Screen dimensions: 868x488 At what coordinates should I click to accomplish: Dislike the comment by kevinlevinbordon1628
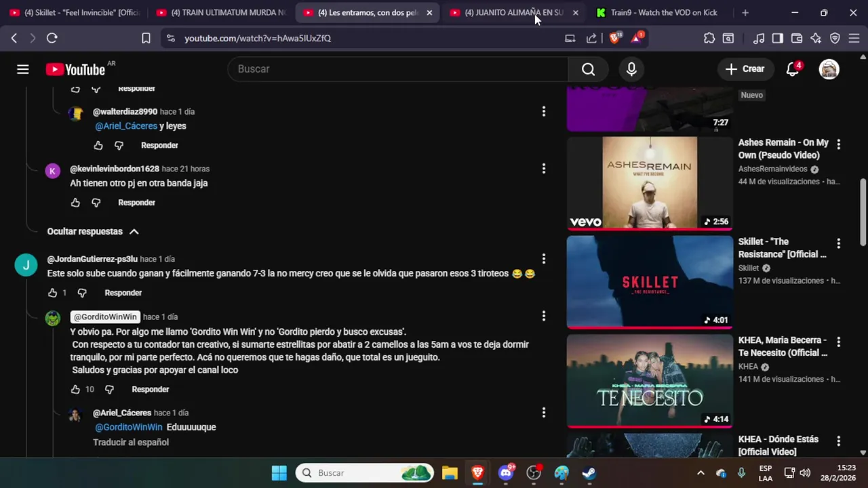pyautogui.click(x=96, y=203)
